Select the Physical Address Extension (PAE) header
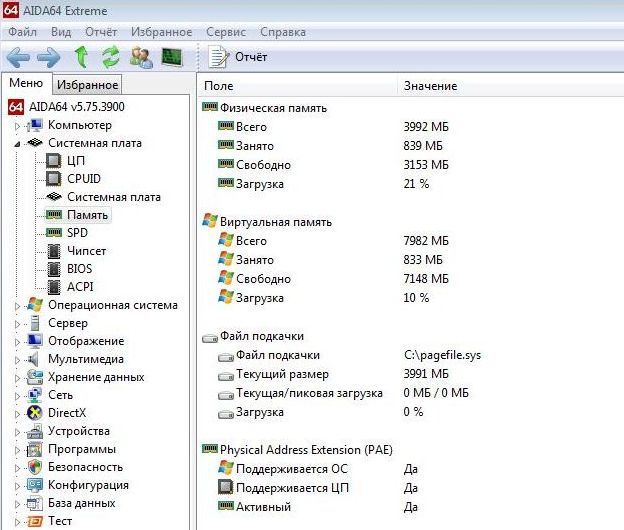Image resolution: width=624 pixels, height=530 pixels. (306, 450)
